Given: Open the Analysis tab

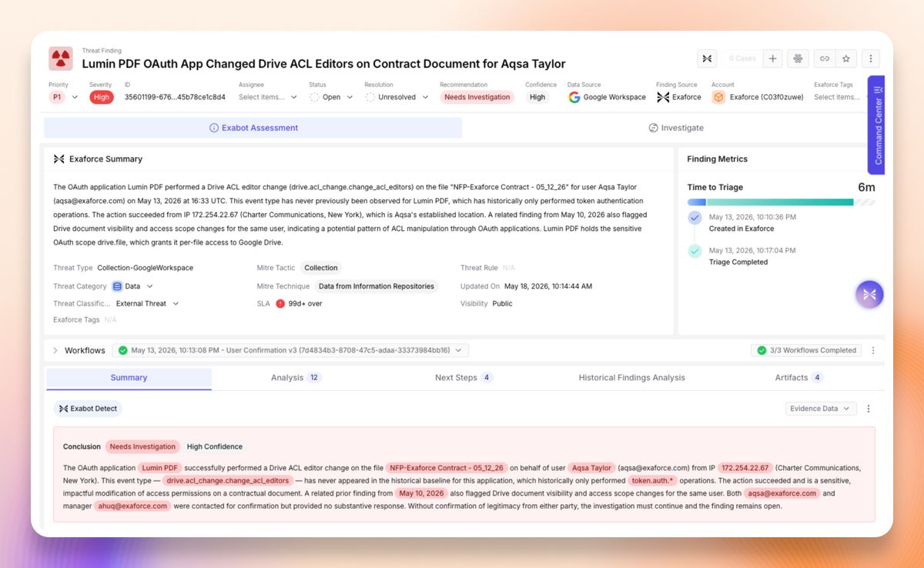Looking at the screenshot, I should (296, 378).
